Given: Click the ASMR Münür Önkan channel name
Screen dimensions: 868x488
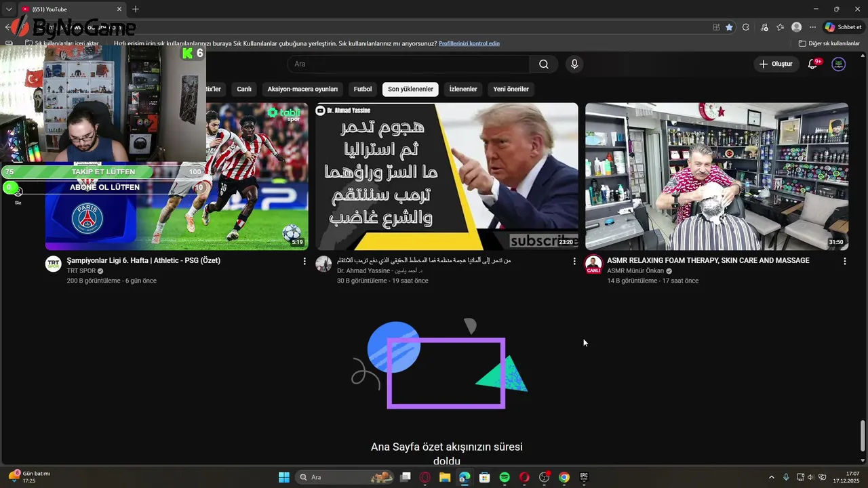Looking at the screenshot, I should (x=635, y=271).
